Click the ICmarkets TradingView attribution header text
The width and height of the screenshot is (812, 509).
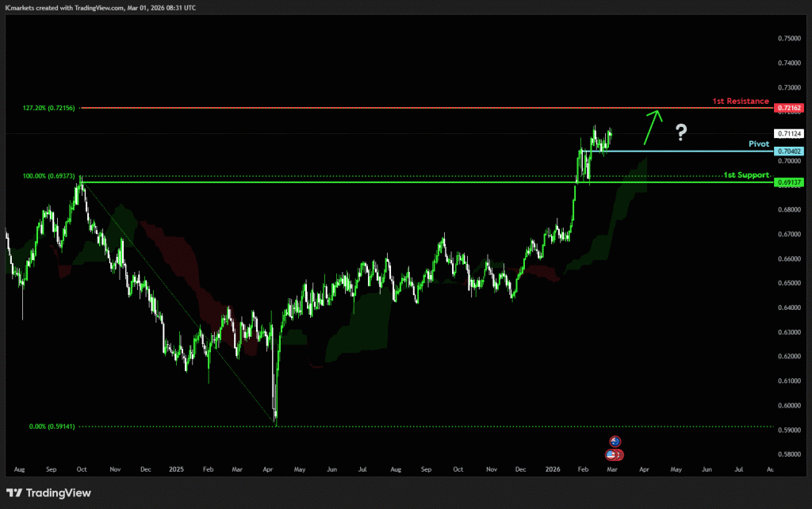[100, 7]
